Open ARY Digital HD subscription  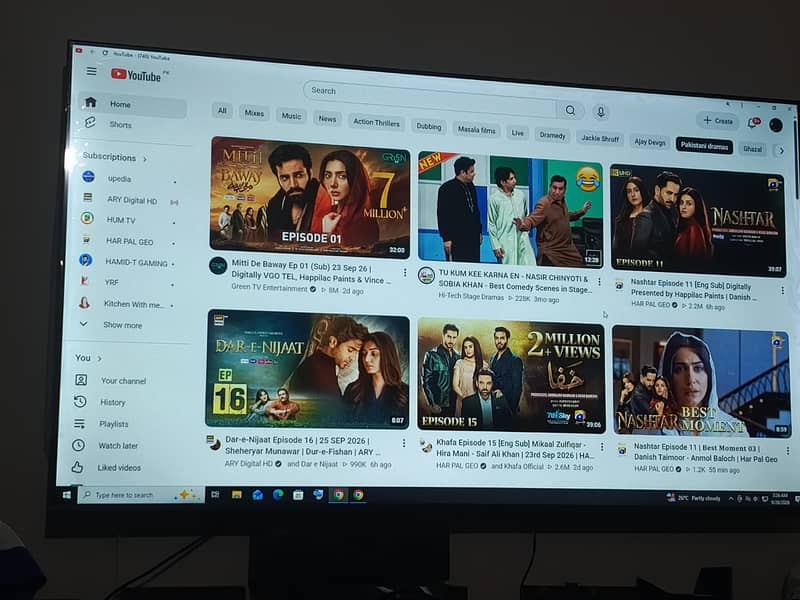pos(130,200)
